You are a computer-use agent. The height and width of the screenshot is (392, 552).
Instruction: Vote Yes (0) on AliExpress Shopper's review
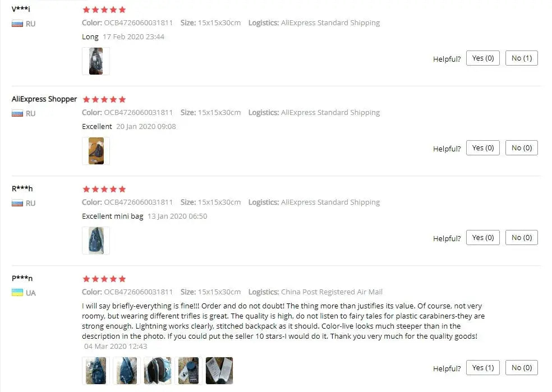point(482,148)
